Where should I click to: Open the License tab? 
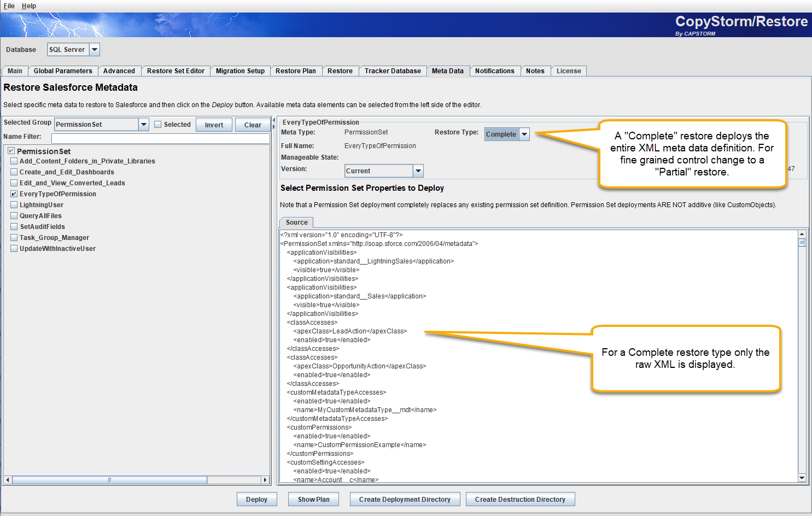(569, 71)
